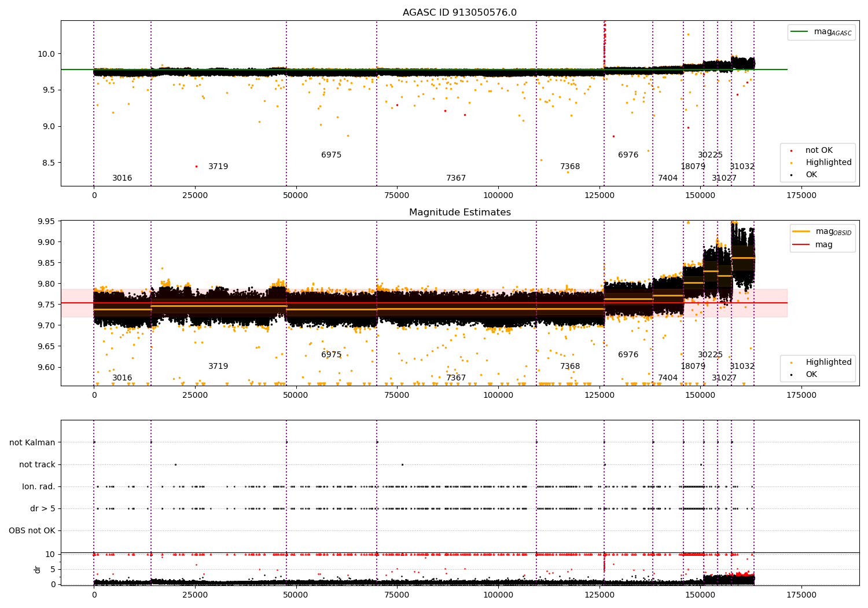Click obsid label 3016 in the Magnitude Estimates plot
This screenshot has width=868, height=608.
(x=122, y=378)
